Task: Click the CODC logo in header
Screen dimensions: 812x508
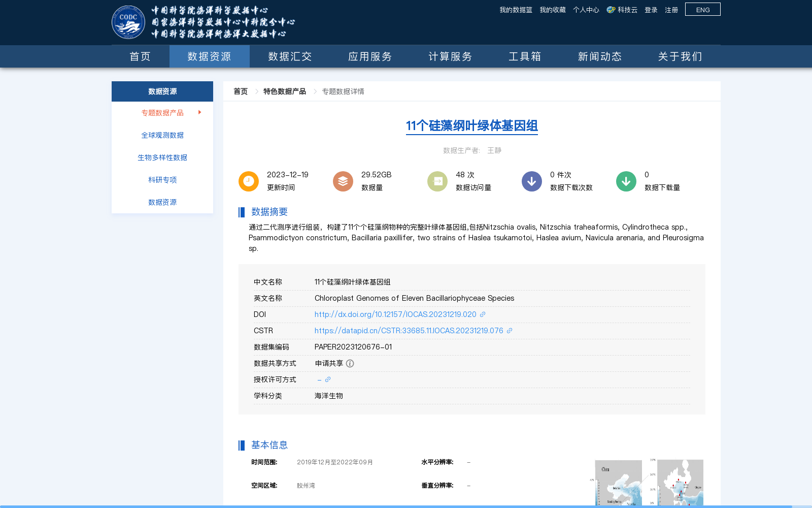Action: pyautogui.click(x=128, y=22)
